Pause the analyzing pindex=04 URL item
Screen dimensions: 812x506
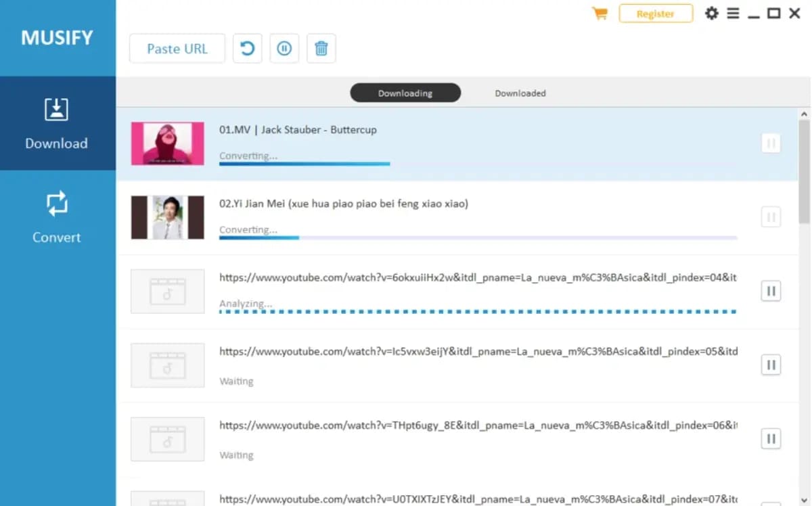[x=771, y=292]
